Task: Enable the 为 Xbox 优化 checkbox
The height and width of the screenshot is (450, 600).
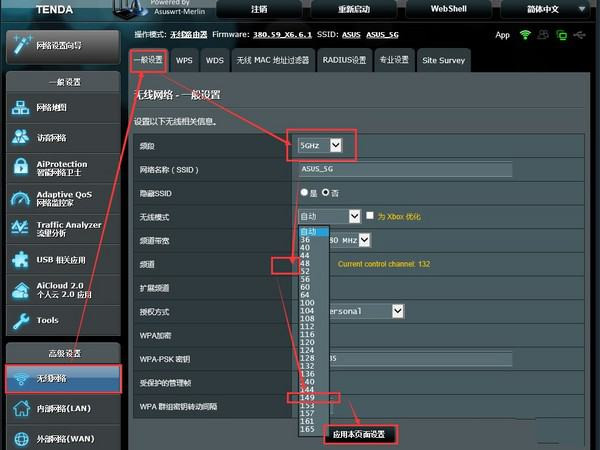Action: tap(369, 215)
